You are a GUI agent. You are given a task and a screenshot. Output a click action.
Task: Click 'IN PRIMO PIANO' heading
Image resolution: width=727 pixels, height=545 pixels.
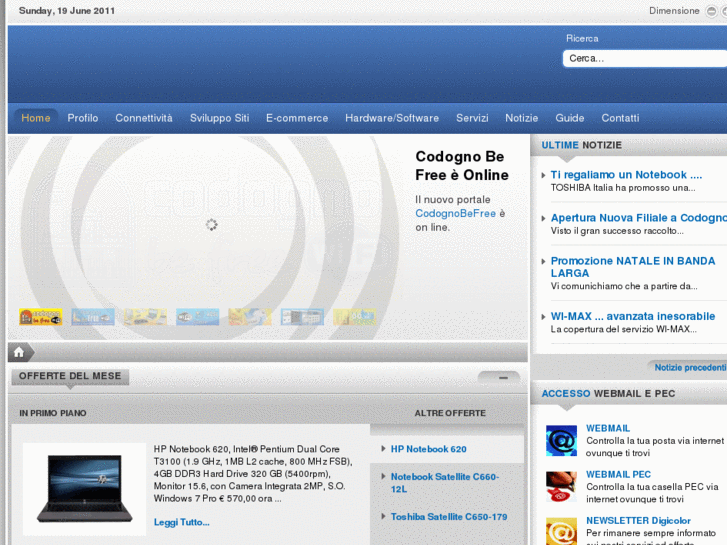pos(53,413)
